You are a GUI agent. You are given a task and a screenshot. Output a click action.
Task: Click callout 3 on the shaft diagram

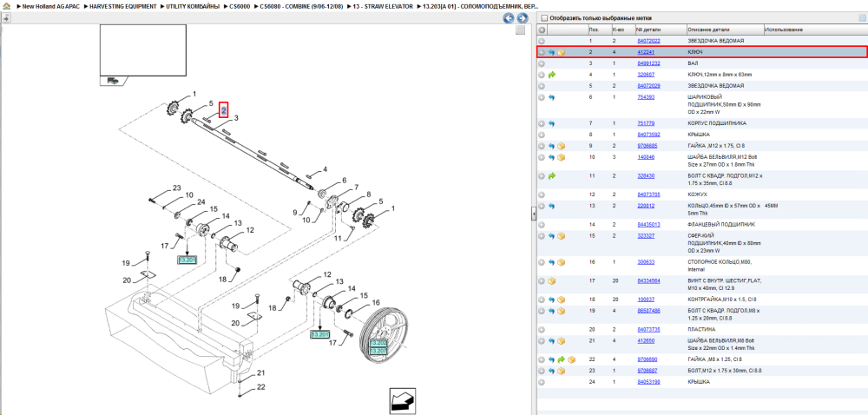[236, 118]
